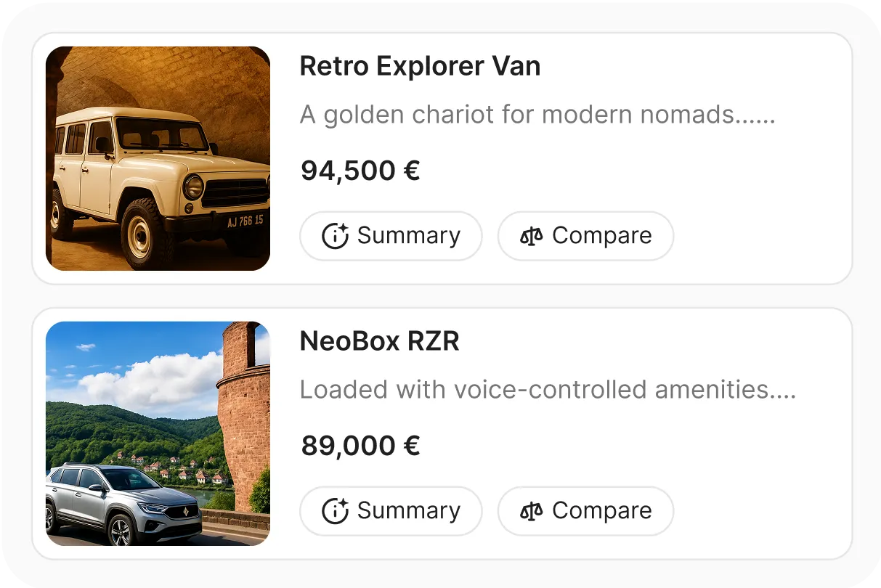Image resolution: width=881 pixels, height=588 pixels.
Task: Click the 94,500 € price
Action: [360, 171]
